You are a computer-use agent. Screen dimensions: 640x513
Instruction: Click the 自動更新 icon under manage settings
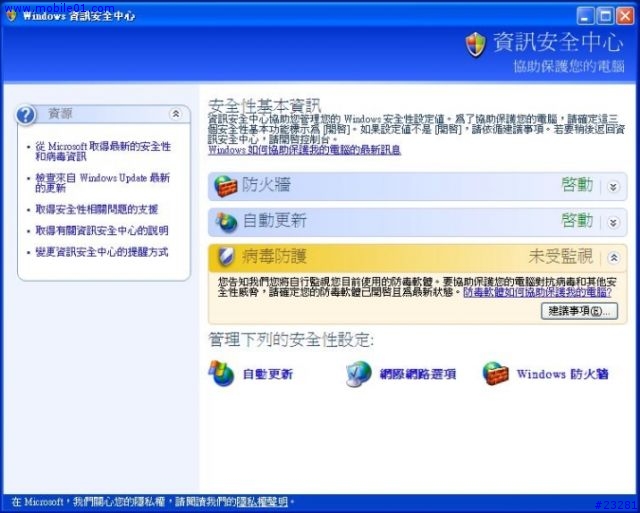(222, 373)
